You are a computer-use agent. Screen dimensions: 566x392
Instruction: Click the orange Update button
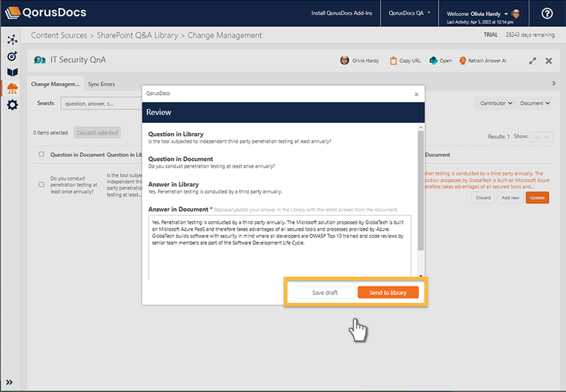coord(537,198)
